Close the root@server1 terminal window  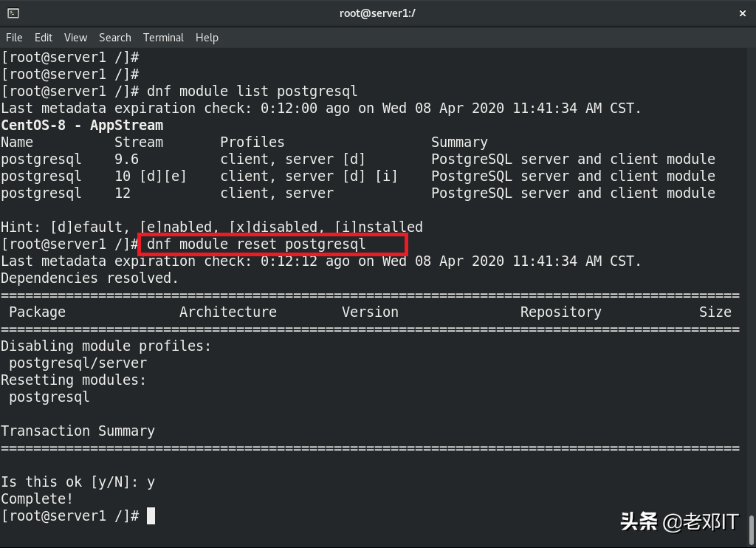point(743,13)
